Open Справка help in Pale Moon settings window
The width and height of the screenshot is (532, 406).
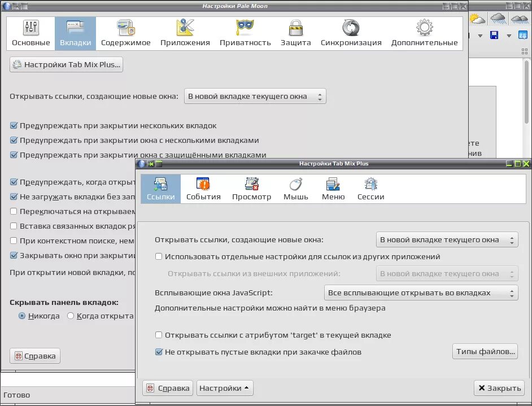click(x=35, y=356)
